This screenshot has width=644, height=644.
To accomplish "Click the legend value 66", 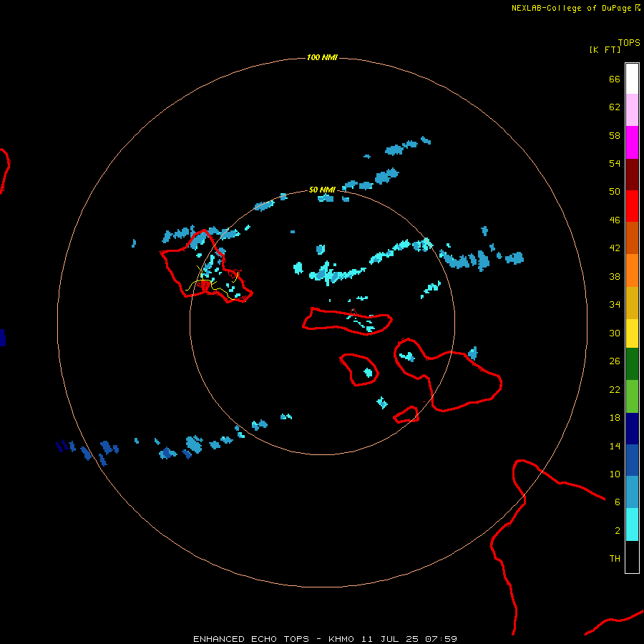I will (615, 79).
